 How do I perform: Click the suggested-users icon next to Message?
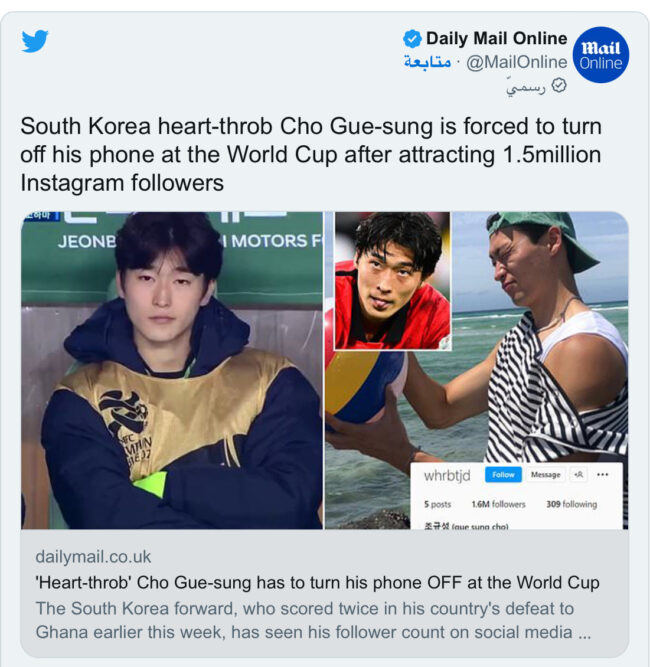(579, 475)
